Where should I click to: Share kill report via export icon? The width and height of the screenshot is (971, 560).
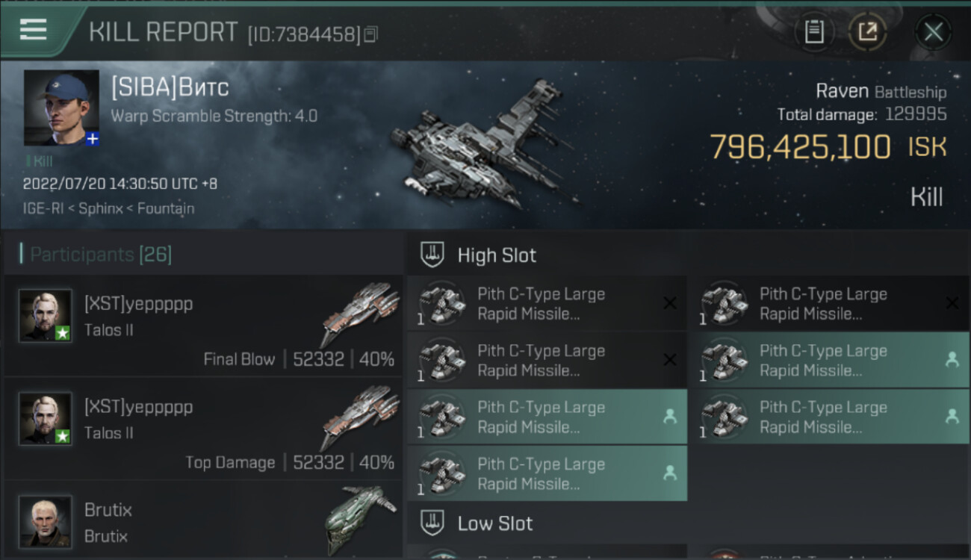[x=867, y=32]
